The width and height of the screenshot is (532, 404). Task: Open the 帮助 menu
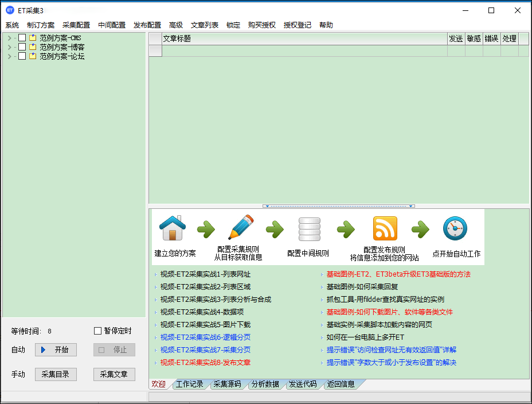click(x=326, y=25)
